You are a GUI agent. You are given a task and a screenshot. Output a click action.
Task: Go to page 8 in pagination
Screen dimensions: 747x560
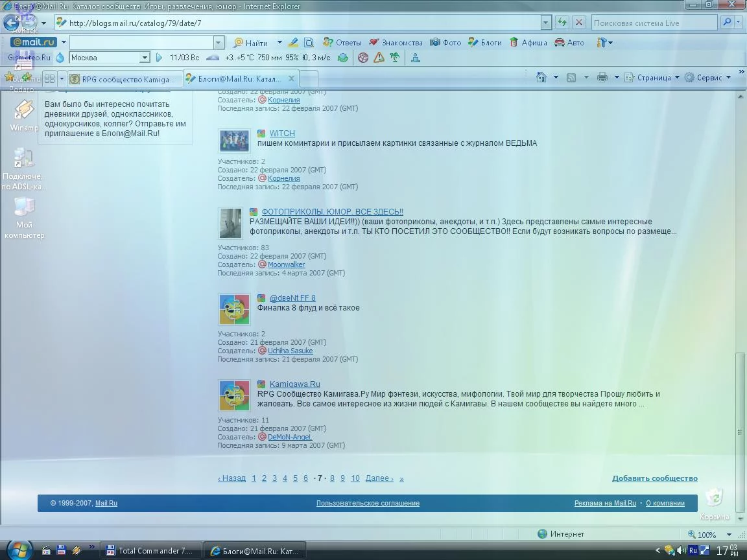332,478
